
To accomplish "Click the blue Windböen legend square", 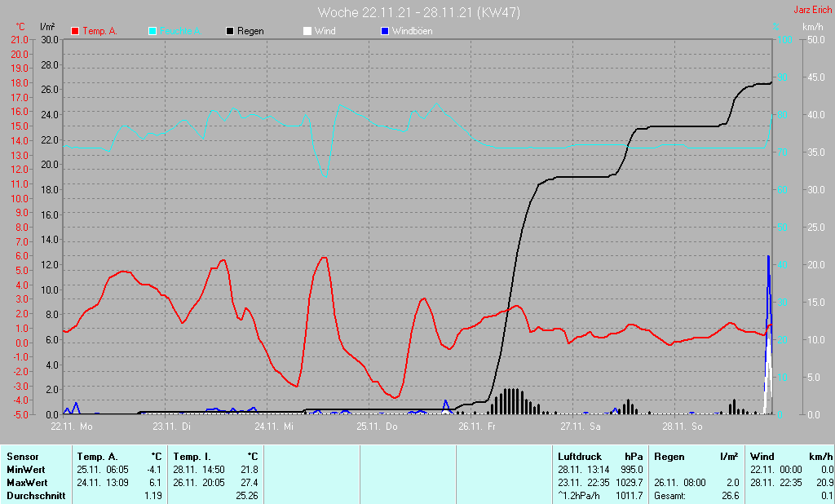I will [x=385, y=31].
